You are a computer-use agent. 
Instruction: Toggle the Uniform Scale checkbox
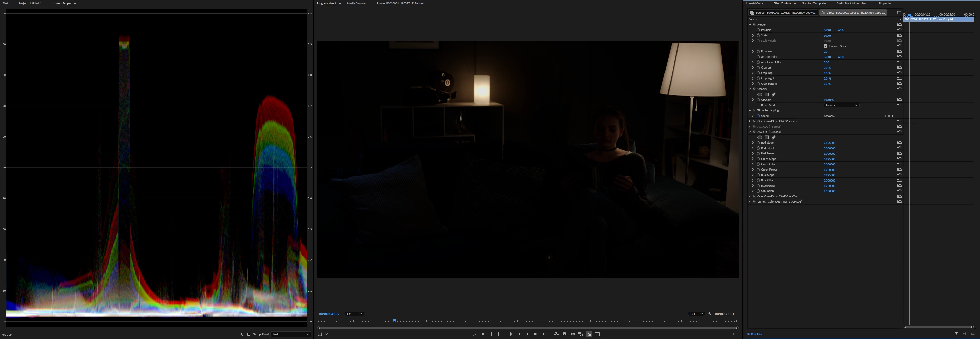[x=825, y=46]
